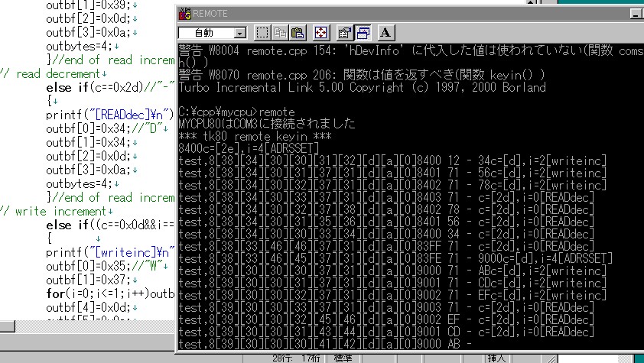Image resolution: width=644 pixels, height=363 pixels.
Task: Click the Copy icon in REMOTE toolbar
Action: coord(280,33)
